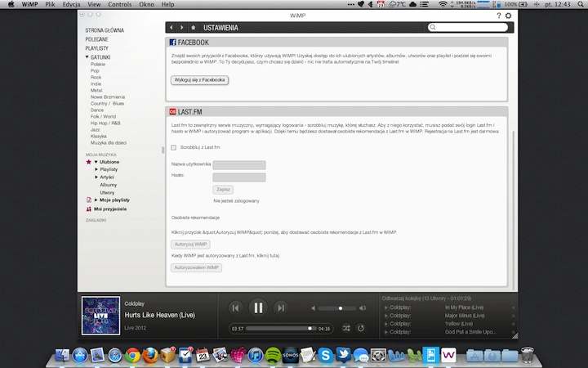The image size is (588, 368).
Task: Adjust the volume slider knob
Action: [341, 308]
